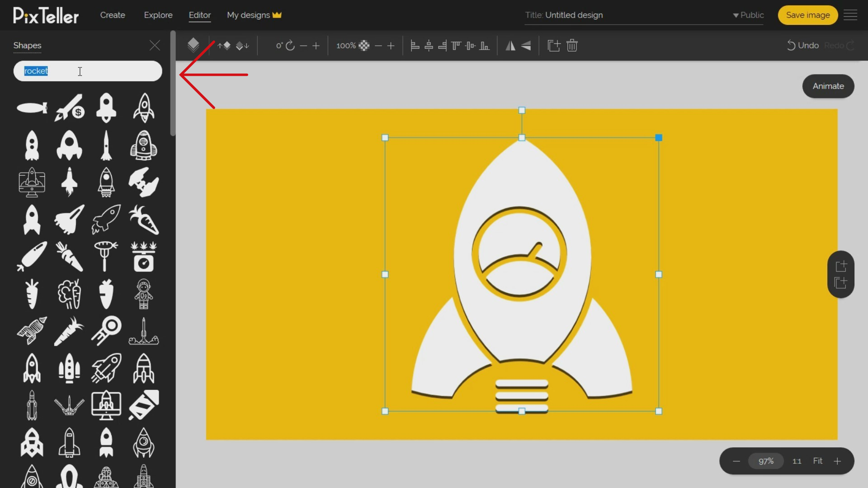
Task: Duplicate the selected shape from toolbar
Action: [554, 46]
